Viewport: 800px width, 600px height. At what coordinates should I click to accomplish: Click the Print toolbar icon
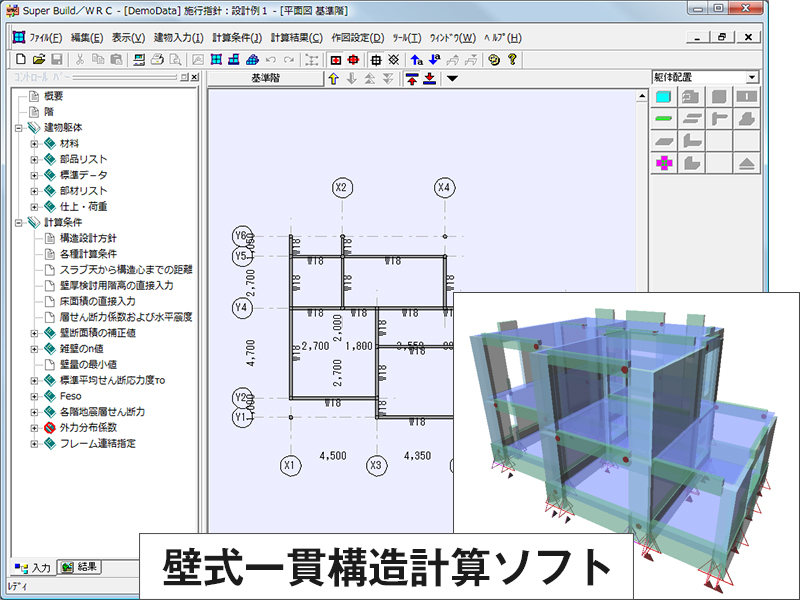coord(157,59)
